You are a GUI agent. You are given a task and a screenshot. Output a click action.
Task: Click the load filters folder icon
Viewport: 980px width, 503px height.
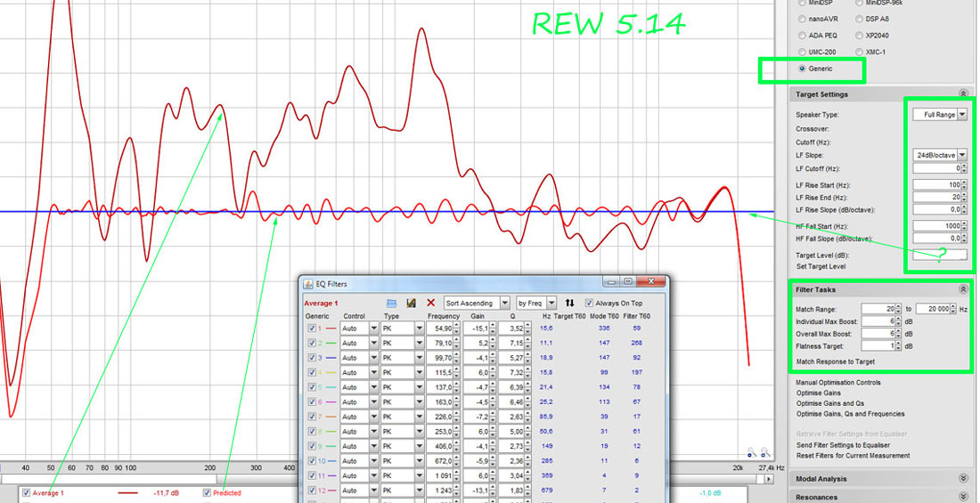pos(391,304)
